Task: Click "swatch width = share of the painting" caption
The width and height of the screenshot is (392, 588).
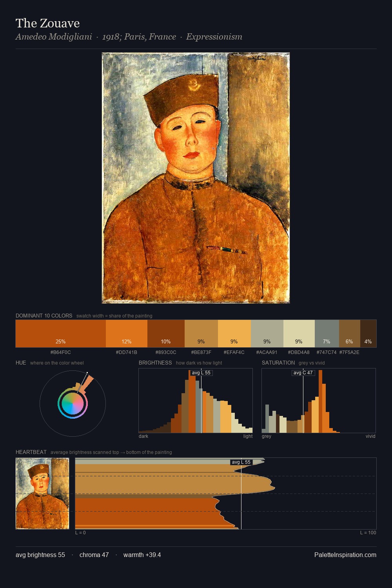Action: tap(114, 316)
